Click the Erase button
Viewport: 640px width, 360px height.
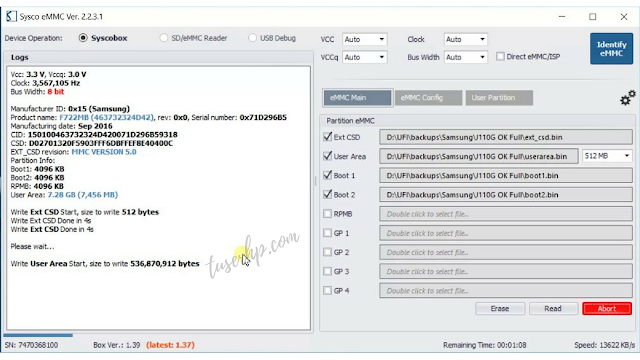point(500,309)
